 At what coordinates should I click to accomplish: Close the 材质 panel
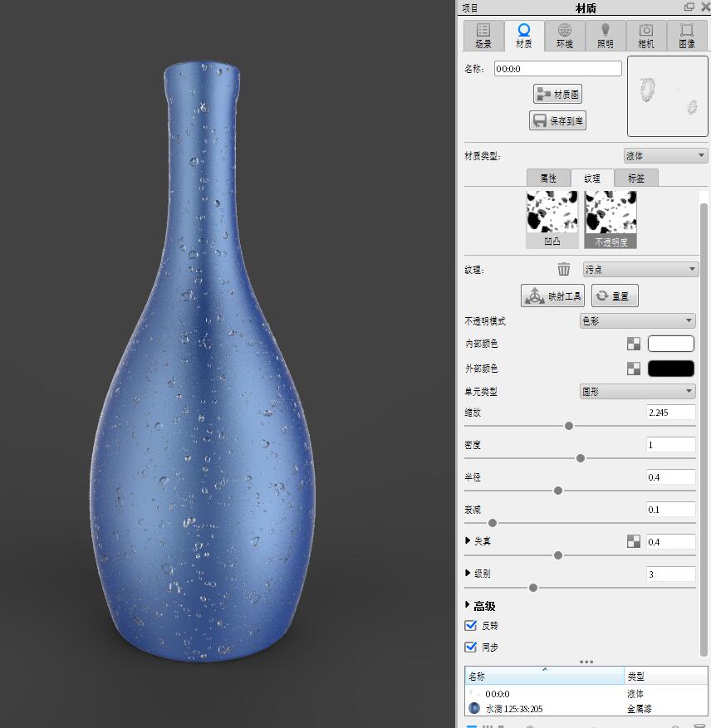(705, 7)
